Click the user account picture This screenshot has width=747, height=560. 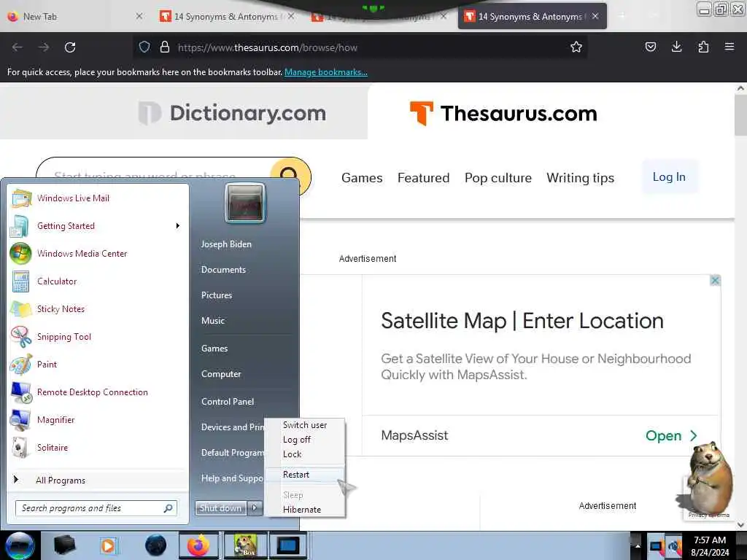tap(245, 203)
